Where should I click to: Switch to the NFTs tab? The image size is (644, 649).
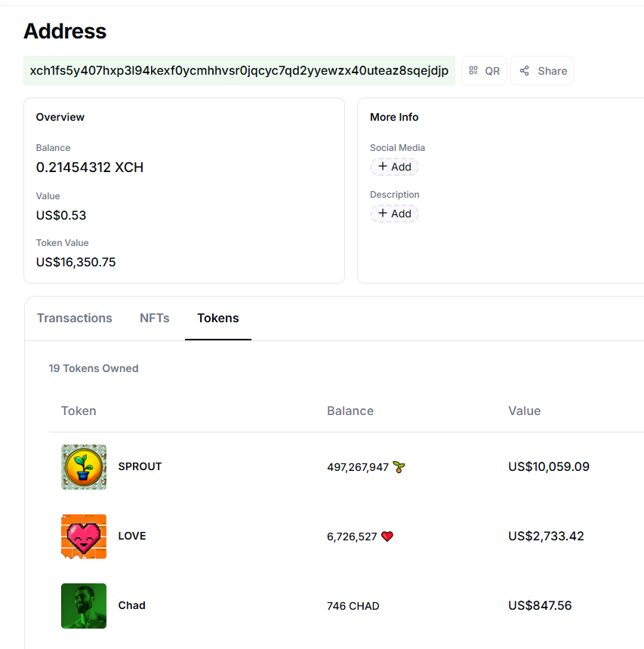coord(155,318)
